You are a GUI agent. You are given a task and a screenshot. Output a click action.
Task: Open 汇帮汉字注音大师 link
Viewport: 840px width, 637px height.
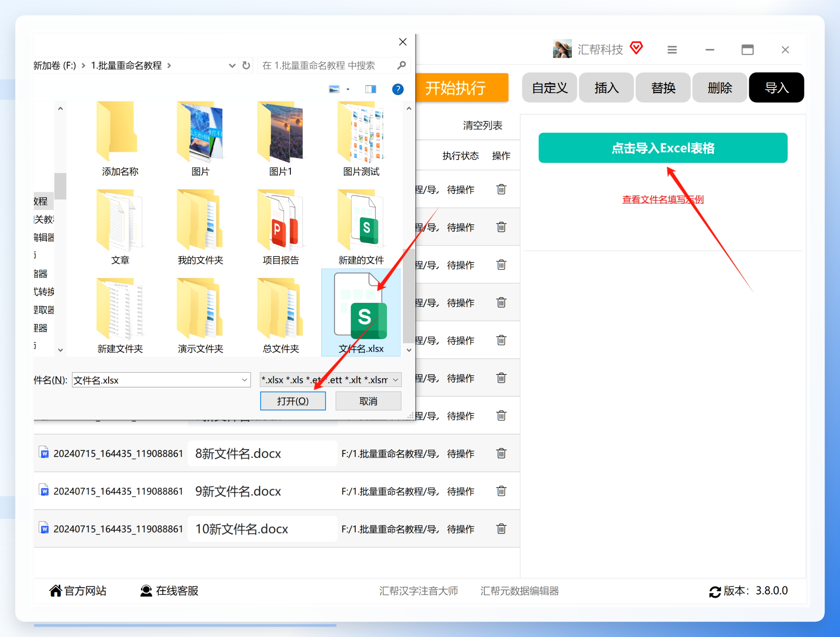418,591
